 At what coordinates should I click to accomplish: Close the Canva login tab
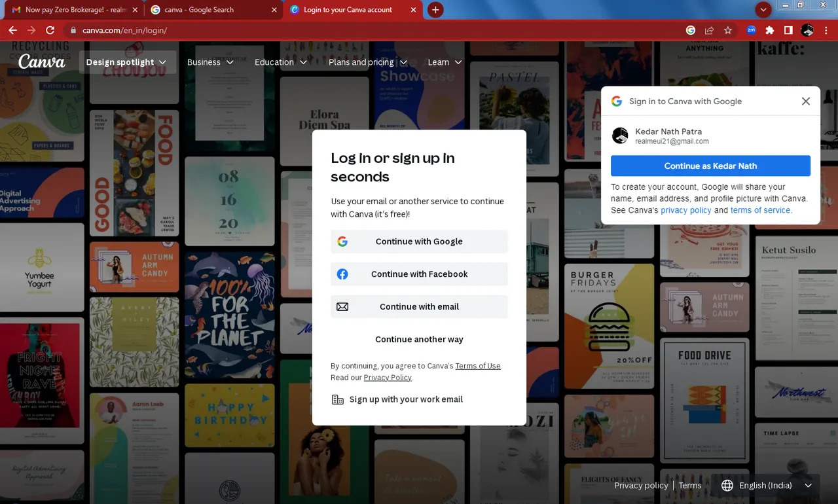click(413, 10)
